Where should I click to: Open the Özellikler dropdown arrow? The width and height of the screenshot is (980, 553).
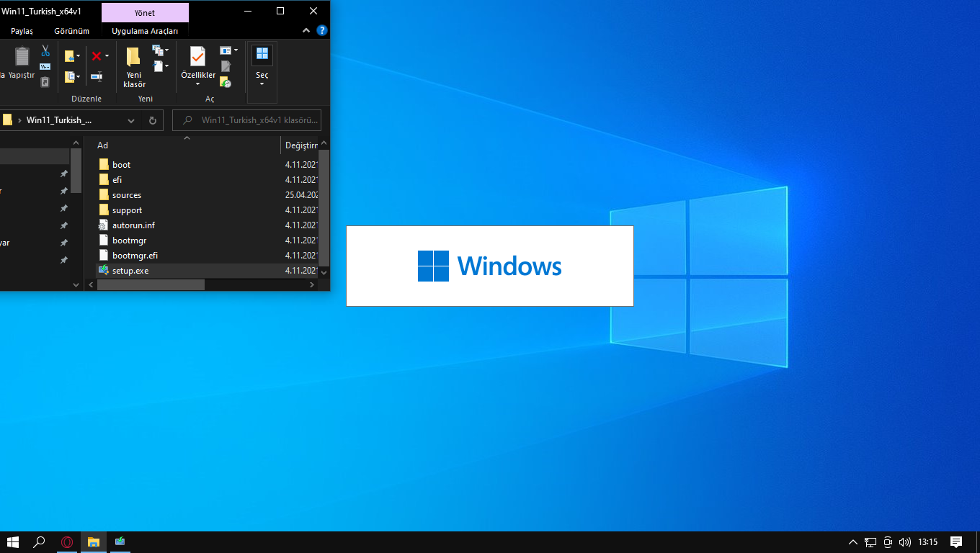tap(197, 84)
